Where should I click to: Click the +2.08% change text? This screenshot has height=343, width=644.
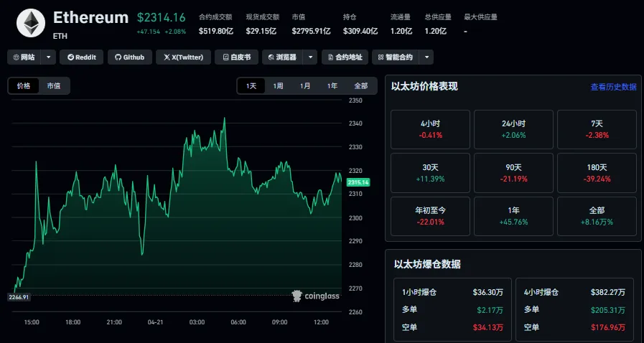(175, 32)
